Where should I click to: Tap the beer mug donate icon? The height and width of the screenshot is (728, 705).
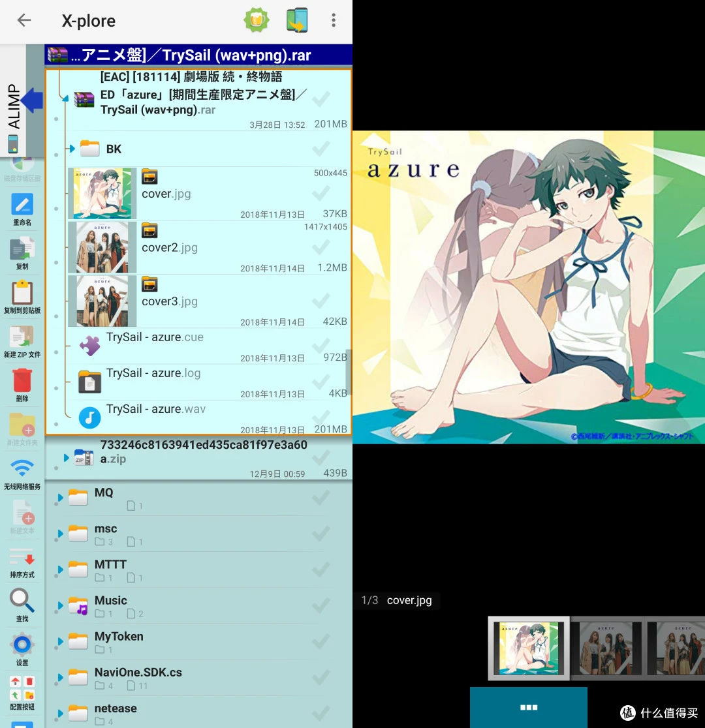coord(257,20)
